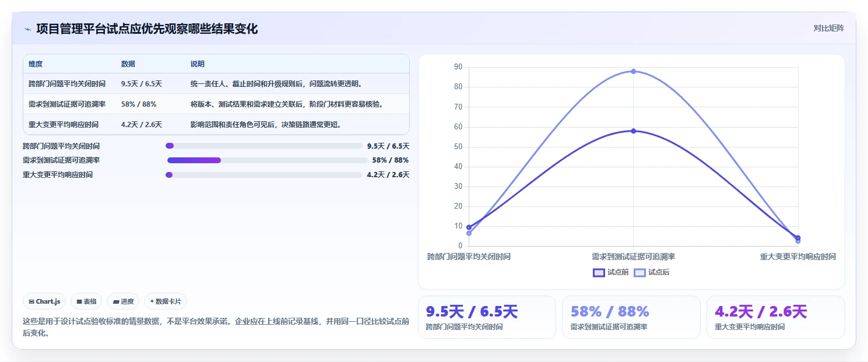The height and width of the screenshot is (362, 868).
Task: Click progress bar for 需求到测试证据可追溯率
Action: (267, 160)
